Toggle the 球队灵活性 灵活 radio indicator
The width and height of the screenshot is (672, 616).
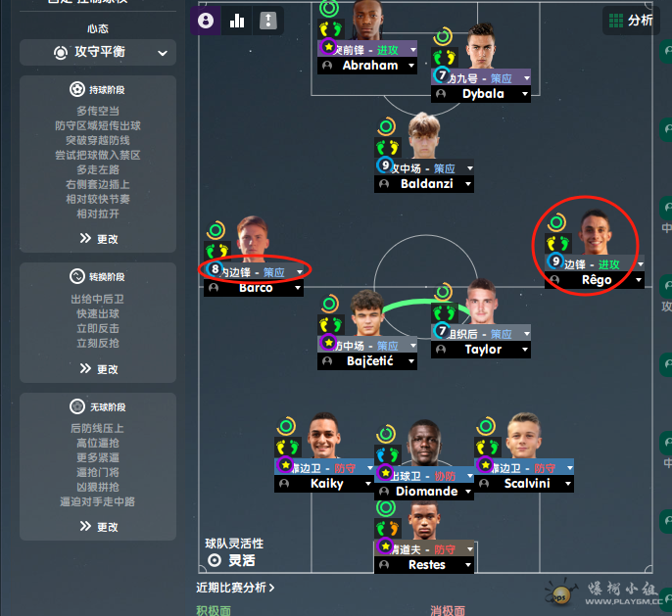[215, 560]
